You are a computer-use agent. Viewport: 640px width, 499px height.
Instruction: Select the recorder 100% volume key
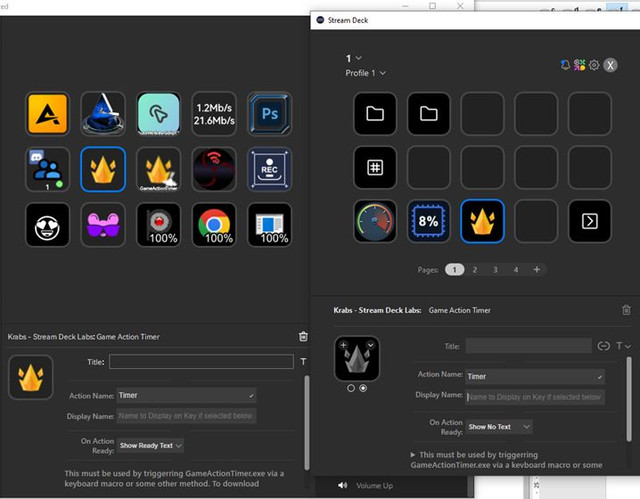tap(158, 225)
